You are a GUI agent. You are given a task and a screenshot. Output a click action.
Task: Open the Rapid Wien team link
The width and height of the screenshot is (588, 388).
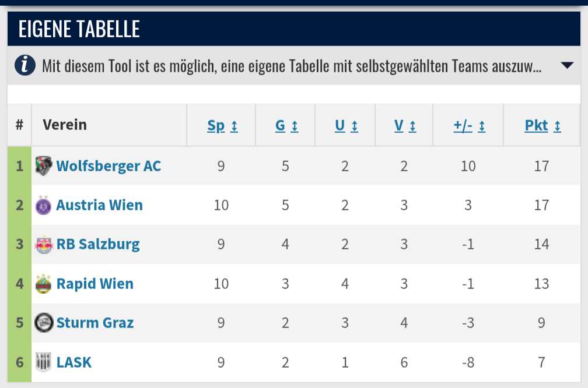pyautogui.click(x=95, y=284)
